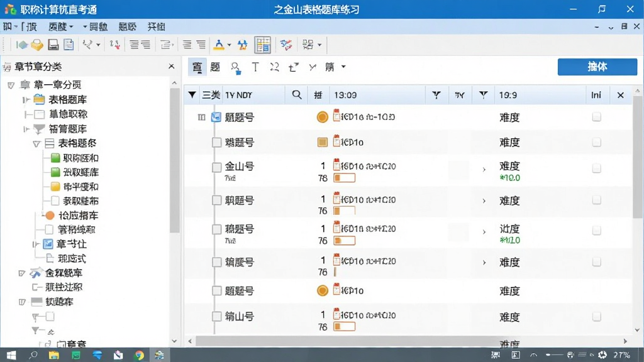Viewport: 644px width, 362px height.
Task: Click the indent icon with small arrow
Action: pyautogui.click(x=166, y=45)
